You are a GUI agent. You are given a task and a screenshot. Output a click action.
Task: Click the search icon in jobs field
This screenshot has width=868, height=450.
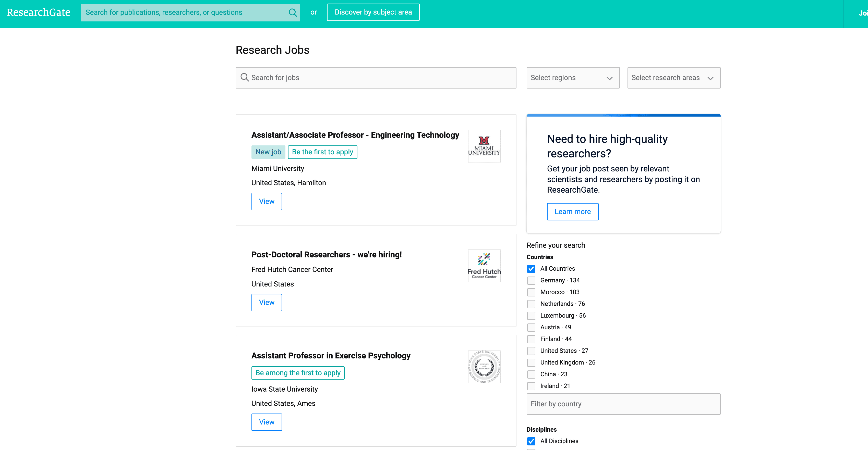pyautogui.click(x=245, y=78)
